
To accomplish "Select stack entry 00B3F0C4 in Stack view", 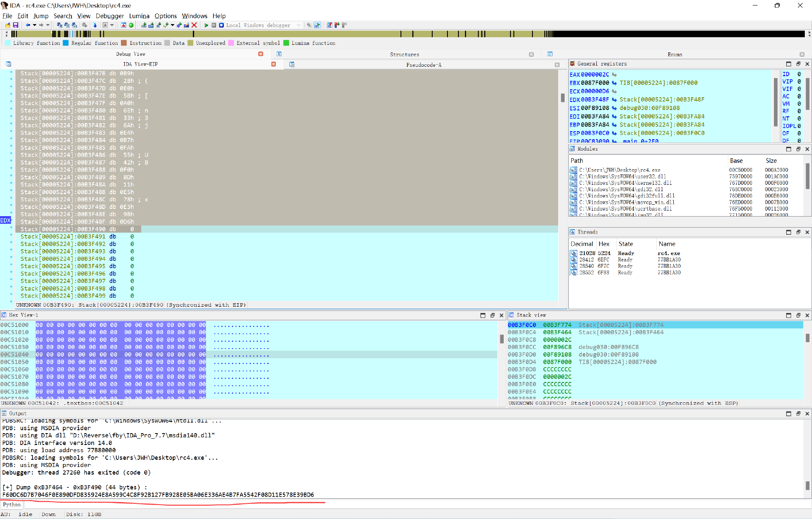I will pos(655,332).
